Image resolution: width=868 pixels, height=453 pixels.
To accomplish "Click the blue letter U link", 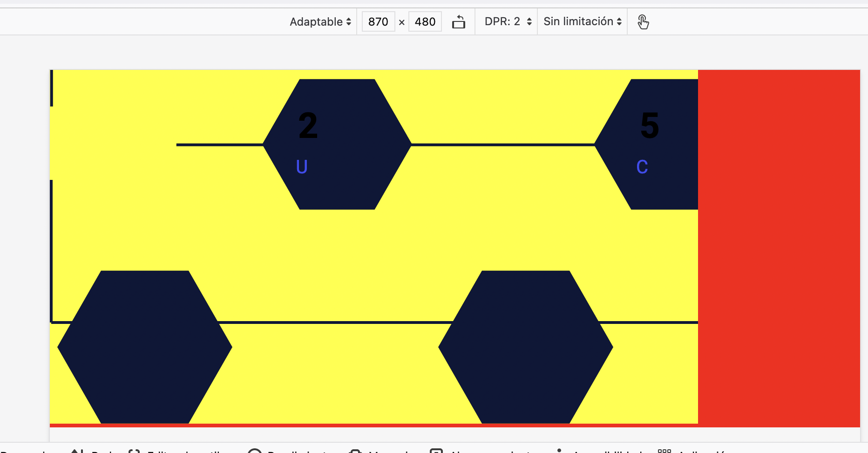I will [302, 166].
